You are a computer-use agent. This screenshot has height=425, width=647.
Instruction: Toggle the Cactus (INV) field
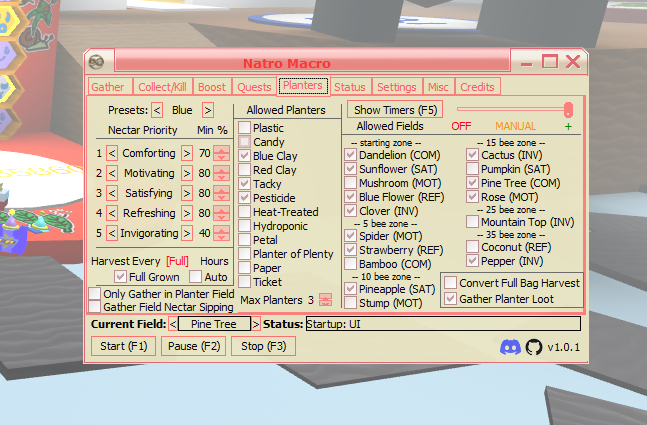(x=472, y=155)
